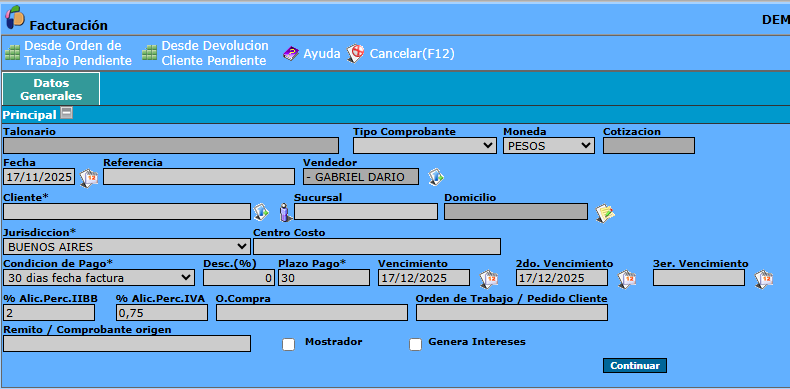Click the Vencimiento date field
This screenshot has width=790, height=389.
point(424,278)
